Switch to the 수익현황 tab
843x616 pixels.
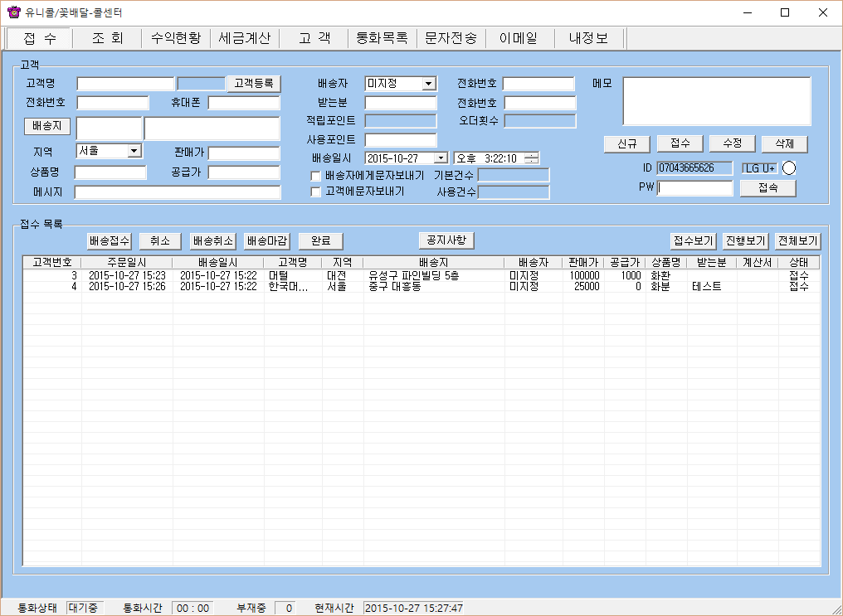176,38
